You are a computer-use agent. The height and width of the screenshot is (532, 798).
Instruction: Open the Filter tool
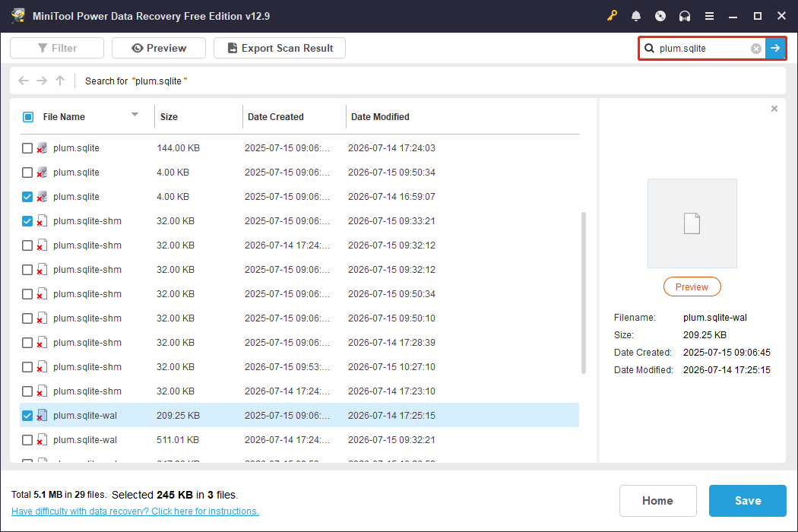pyautogui.click(x=57, y=48)
